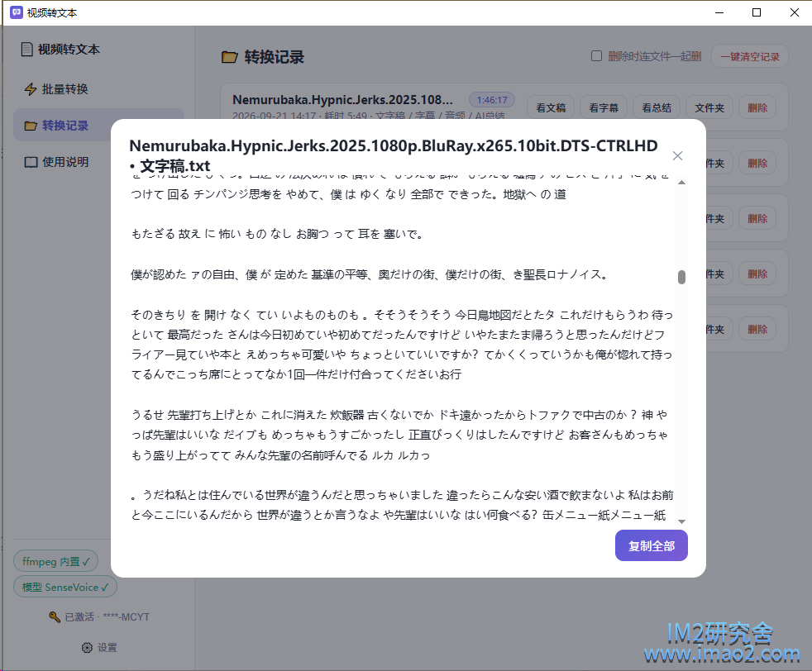Click the scrollbar up arrow in text dialog
812x671 pixels.
pos(681,183)
